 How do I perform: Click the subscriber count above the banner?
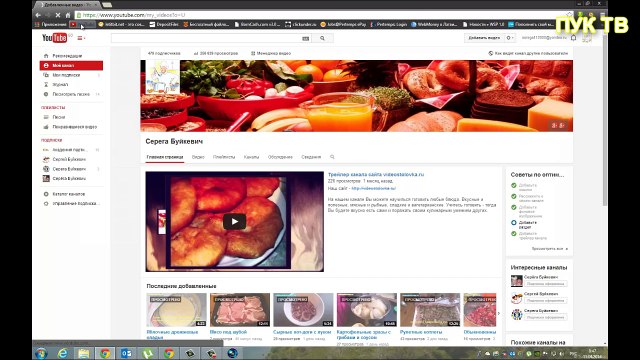(164, 53)
